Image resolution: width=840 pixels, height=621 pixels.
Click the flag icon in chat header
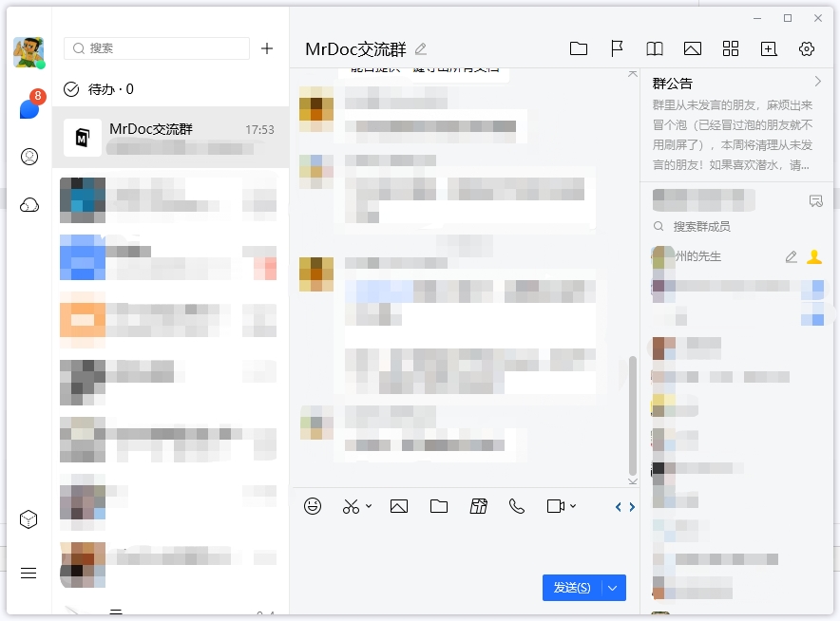[617, 49]
